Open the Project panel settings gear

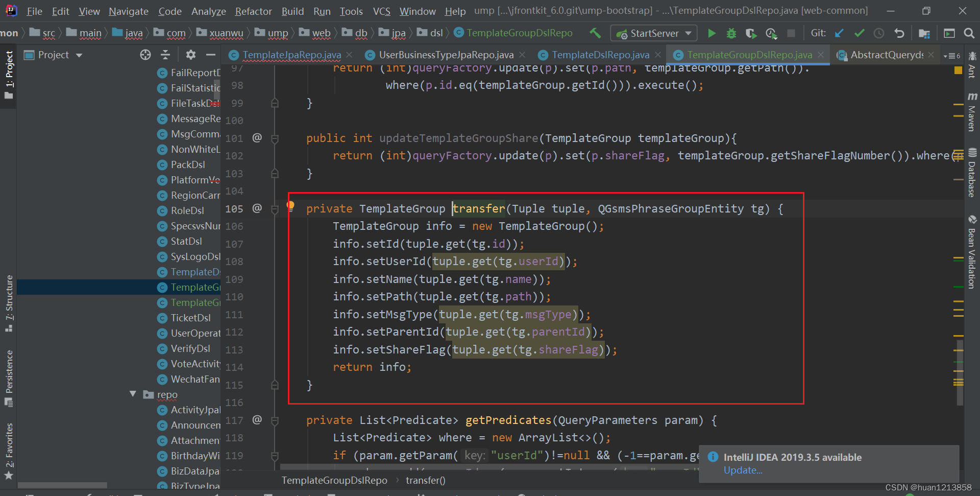pyautogui.click(x=190, y=55)
